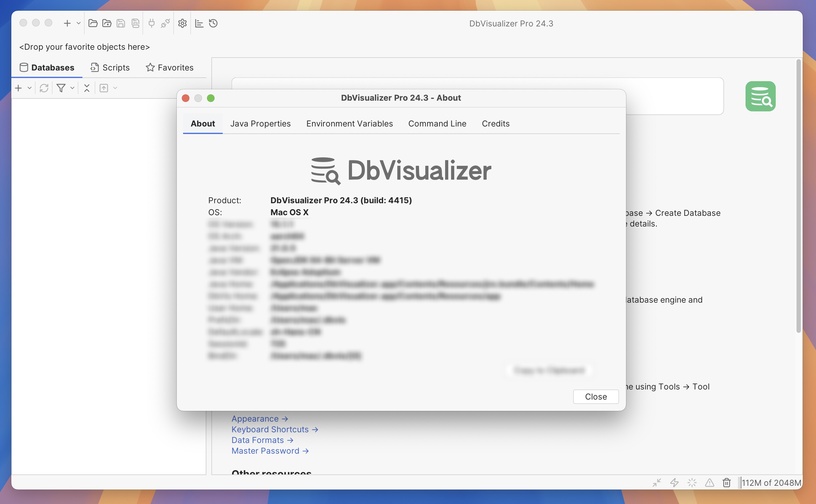Screen dimensions: 816x504
Task: Open the Environment Variables tab
Action: [349, 124]
